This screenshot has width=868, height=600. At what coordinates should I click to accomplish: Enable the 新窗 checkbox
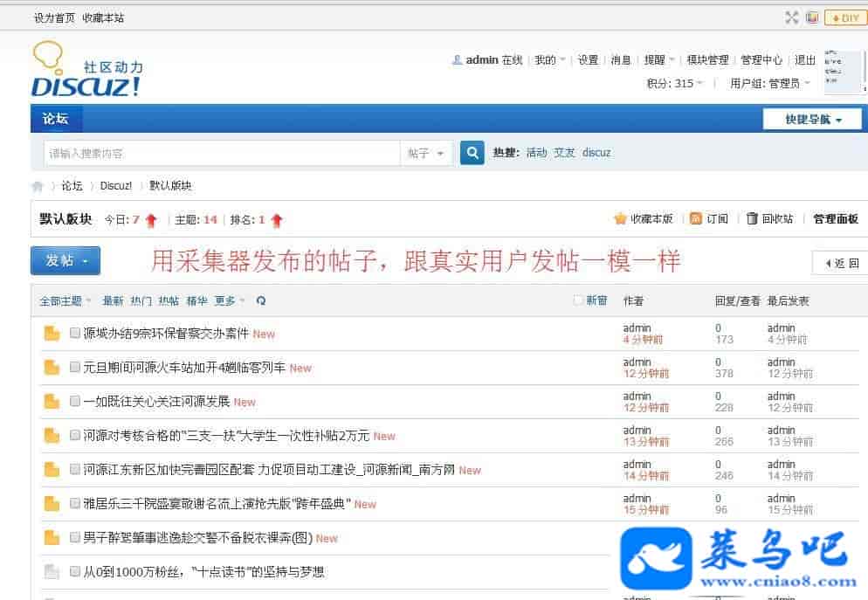[577, 300]
